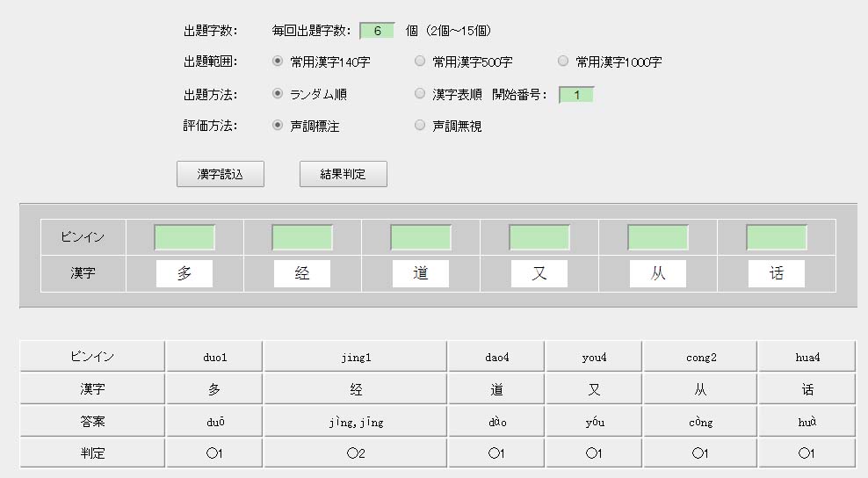Screen dimensions: 868x478
Task: Click the pinyin input above 道
Action: 421,237
